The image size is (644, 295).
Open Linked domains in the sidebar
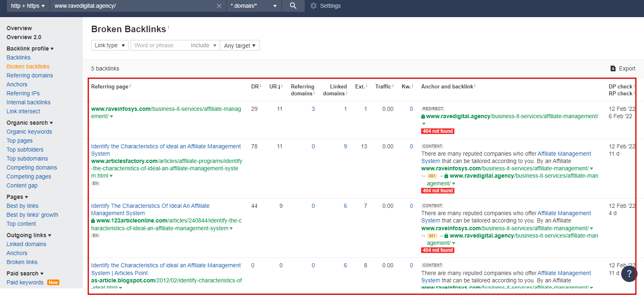(x=26, y=244)
